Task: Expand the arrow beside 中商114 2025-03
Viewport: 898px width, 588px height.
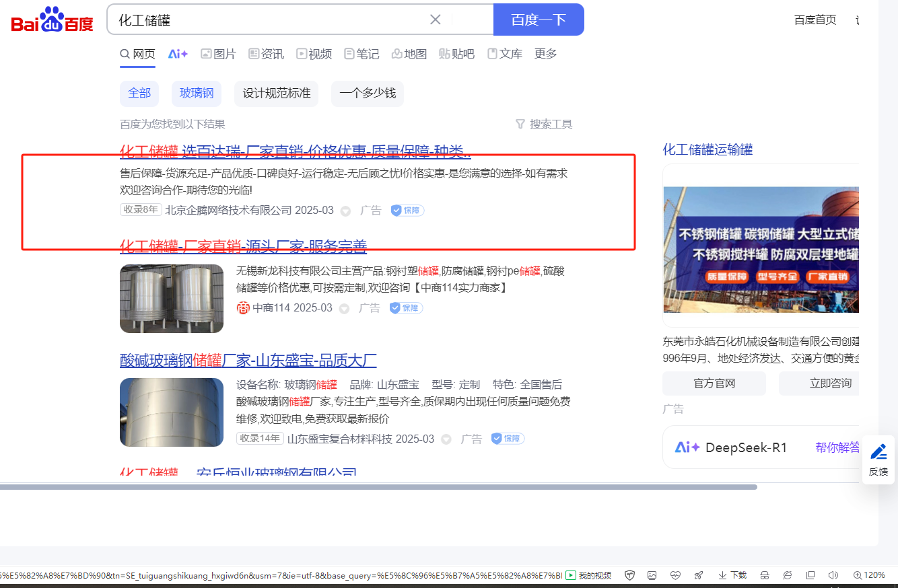Action: pos(344,309)
